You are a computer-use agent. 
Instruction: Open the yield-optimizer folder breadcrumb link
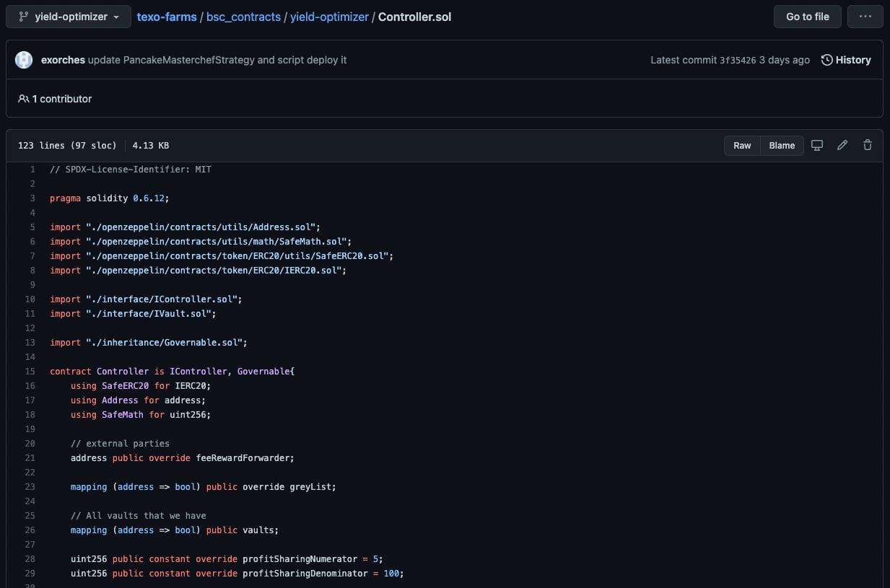pyautogui.click(x=329, y=17)
